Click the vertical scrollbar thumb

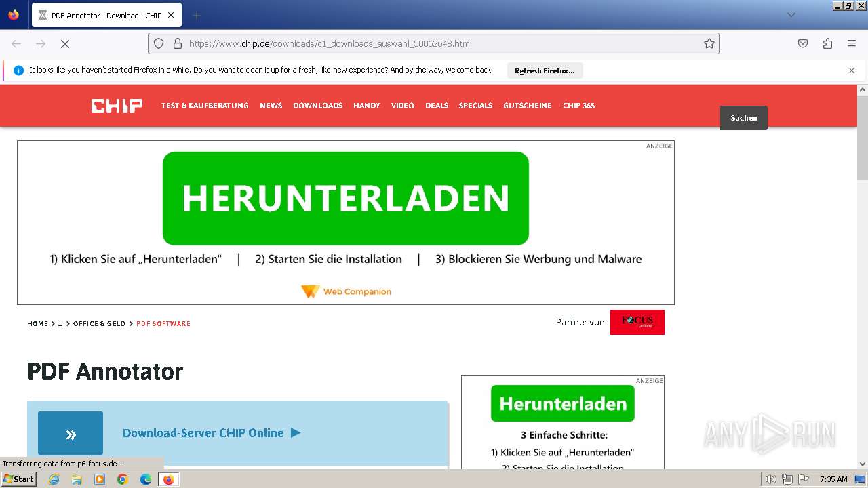tap(863, 137)
